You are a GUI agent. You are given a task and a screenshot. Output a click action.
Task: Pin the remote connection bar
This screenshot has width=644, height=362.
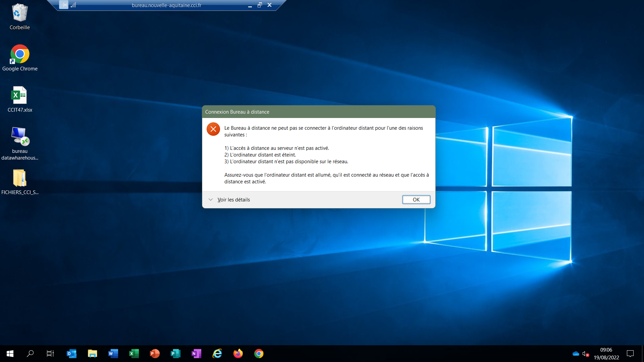[x=64, y=5]
